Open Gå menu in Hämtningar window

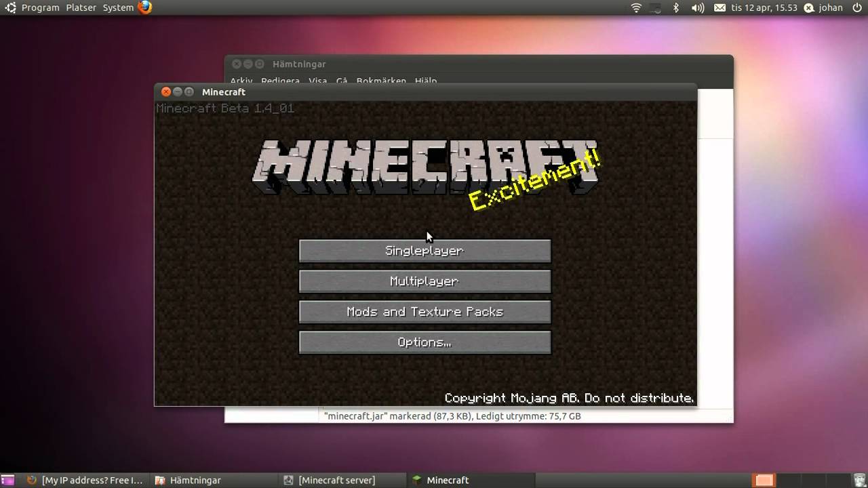click(342, 81)
